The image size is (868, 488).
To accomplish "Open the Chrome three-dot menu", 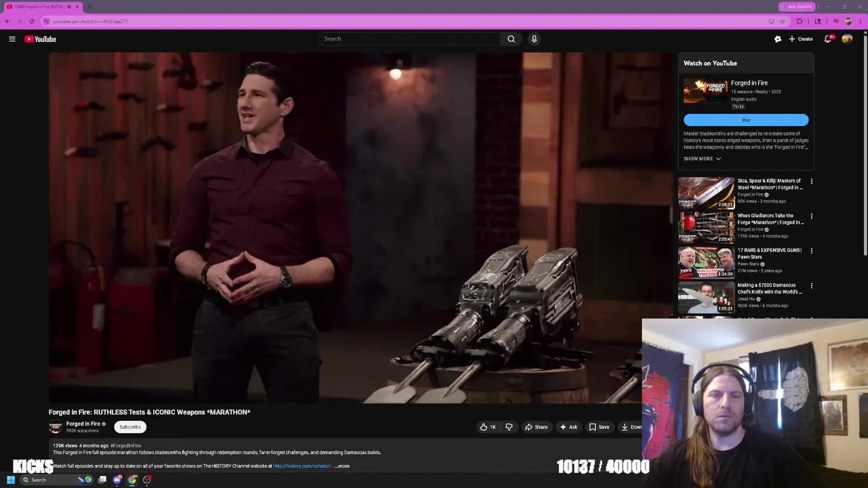I will [x=861, y=22].
